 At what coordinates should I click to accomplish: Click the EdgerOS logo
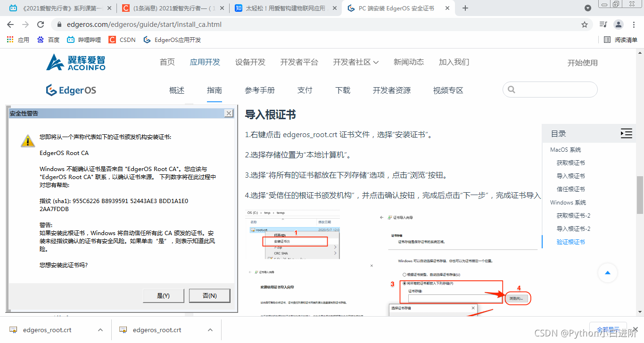(x=71, y=90)
